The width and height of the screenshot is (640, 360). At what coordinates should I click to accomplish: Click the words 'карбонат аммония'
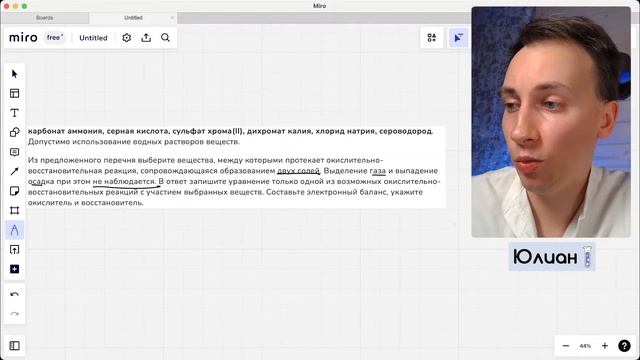[x=65, y=131]
